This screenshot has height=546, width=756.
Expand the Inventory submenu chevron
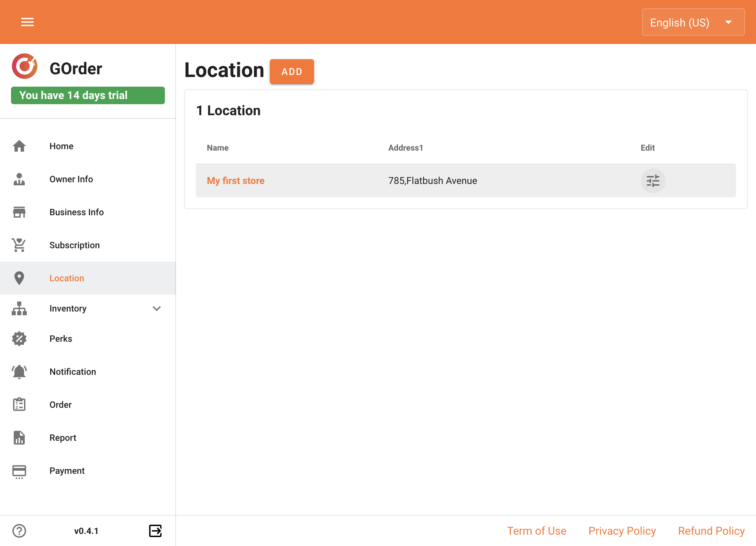[x=157, y=308]
